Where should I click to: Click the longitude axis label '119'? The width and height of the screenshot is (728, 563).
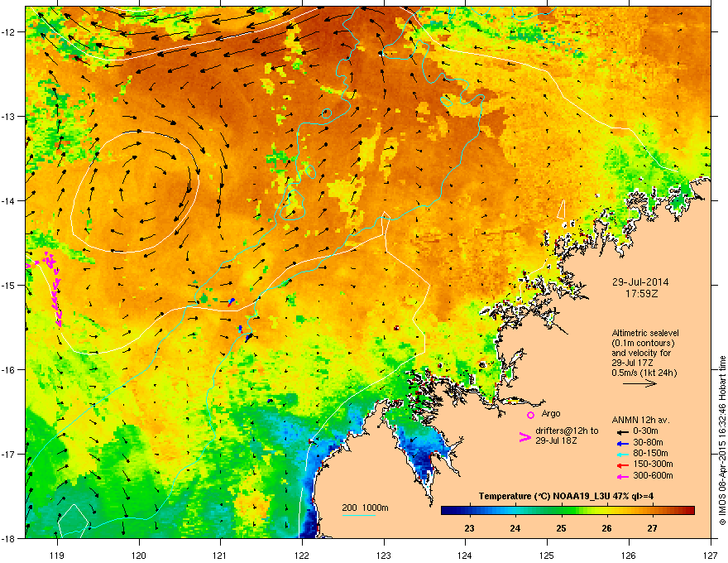click(57, 555)
